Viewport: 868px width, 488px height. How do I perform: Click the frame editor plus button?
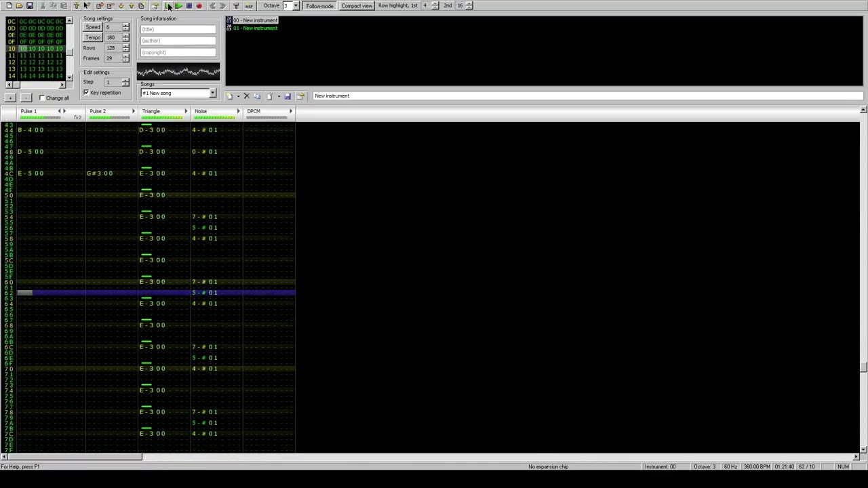10,98
